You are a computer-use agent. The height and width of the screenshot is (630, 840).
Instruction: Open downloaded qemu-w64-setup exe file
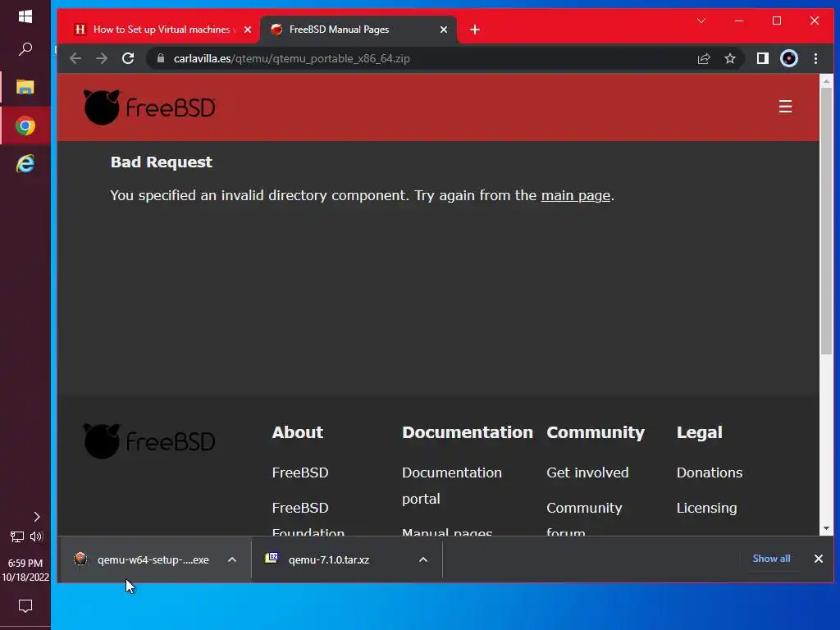(x=142, y=559)
